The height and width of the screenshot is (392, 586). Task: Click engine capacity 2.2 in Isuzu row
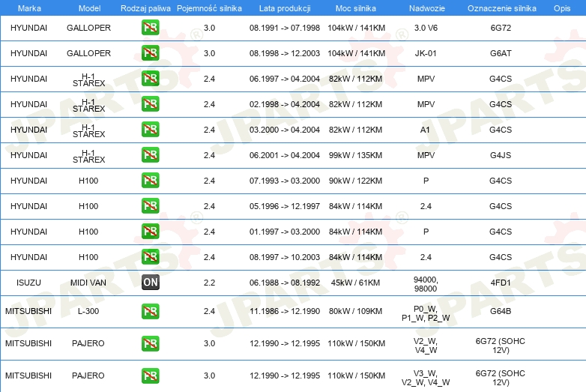[209, 283]
